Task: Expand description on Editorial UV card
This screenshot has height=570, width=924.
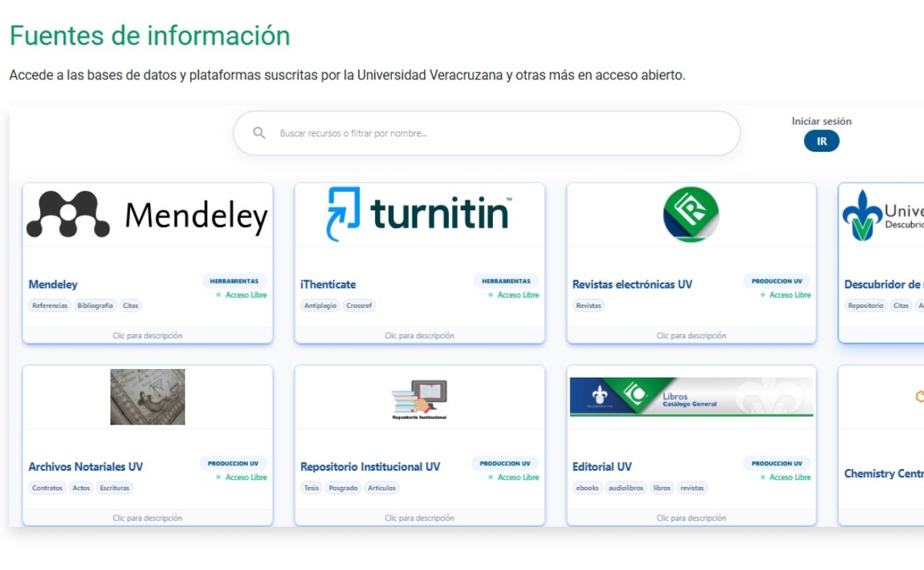Action: (x=691, y=518)
